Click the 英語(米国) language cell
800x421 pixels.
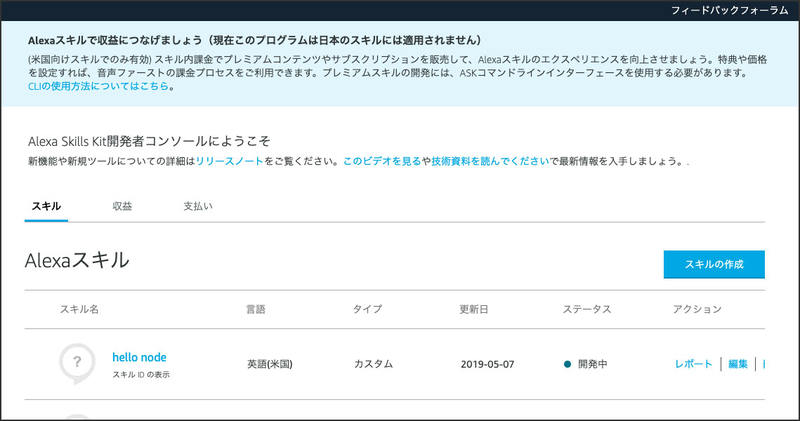270,364
